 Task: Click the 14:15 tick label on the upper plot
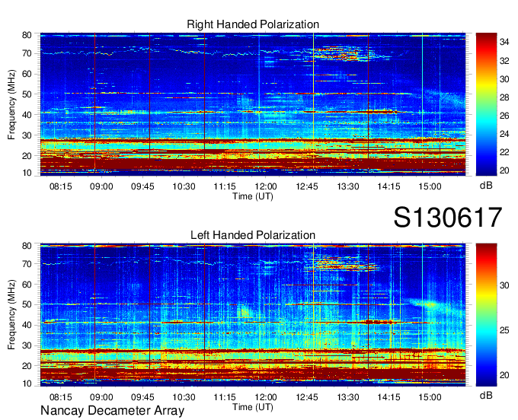pos(388,186)
